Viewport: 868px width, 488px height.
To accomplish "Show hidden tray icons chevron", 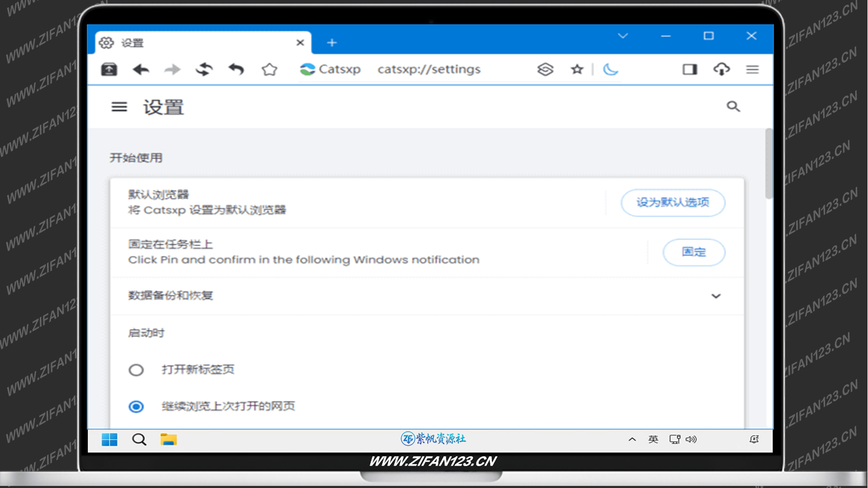I will click(x=632, y=439).
